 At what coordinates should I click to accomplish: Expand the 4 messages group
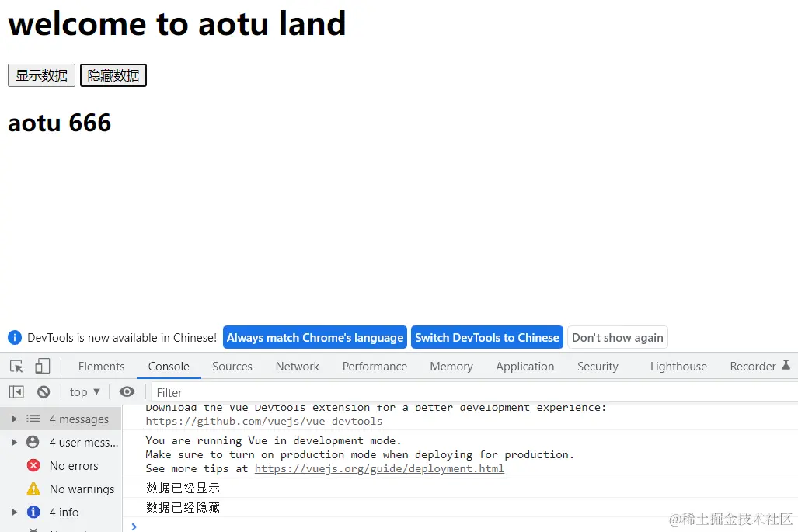14,419
